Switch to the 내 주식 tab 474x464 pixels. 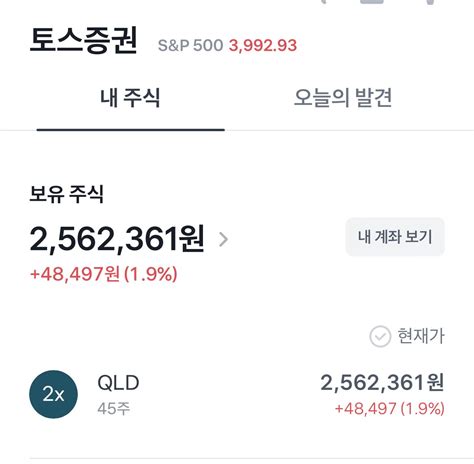tap(130, 98)
